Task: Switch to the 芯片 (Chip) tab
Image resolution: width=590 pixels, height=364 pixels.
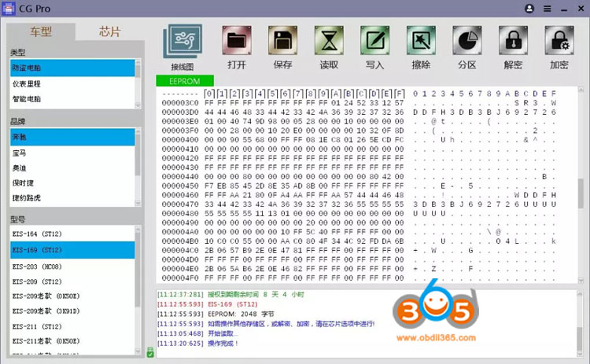Action: click(x=110, y=31)
